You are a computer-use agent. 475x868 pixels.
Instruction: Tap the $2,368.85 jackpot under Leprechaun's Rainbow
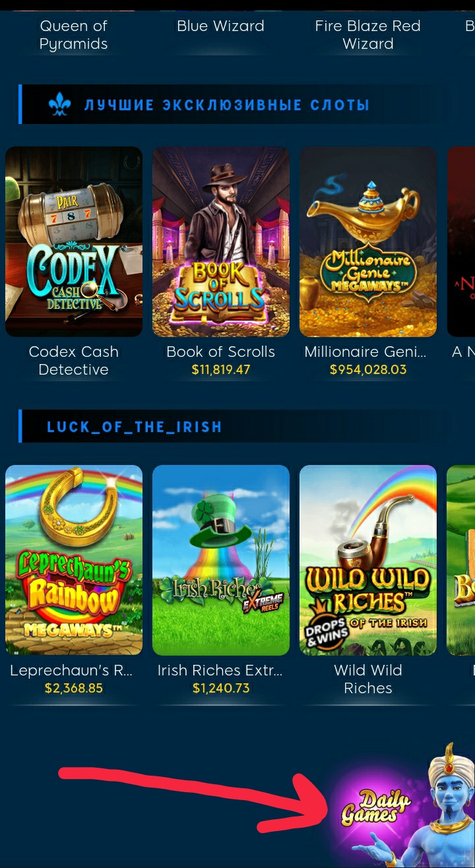(74, 689)
